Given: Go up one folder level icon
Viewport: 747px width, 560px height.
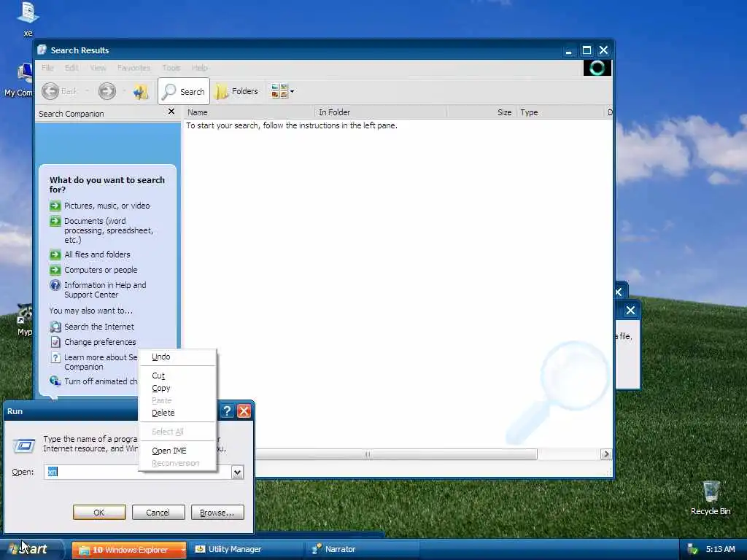Looking at the screenshot, I should tap(141, 91).
